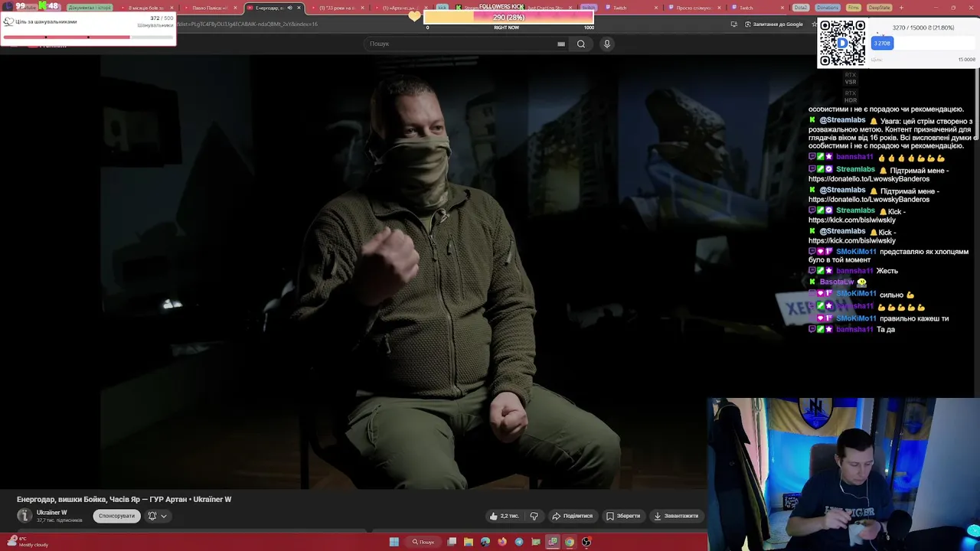Screen dimensions: 980x551
Task: Open Firefox icon in taskbar
Action: pos(502,542)
